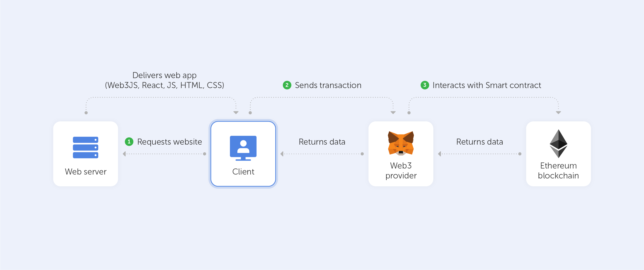This screenshot has height=270, width=644.
Task: Click the Requests website text
Action: pos(170,142)
